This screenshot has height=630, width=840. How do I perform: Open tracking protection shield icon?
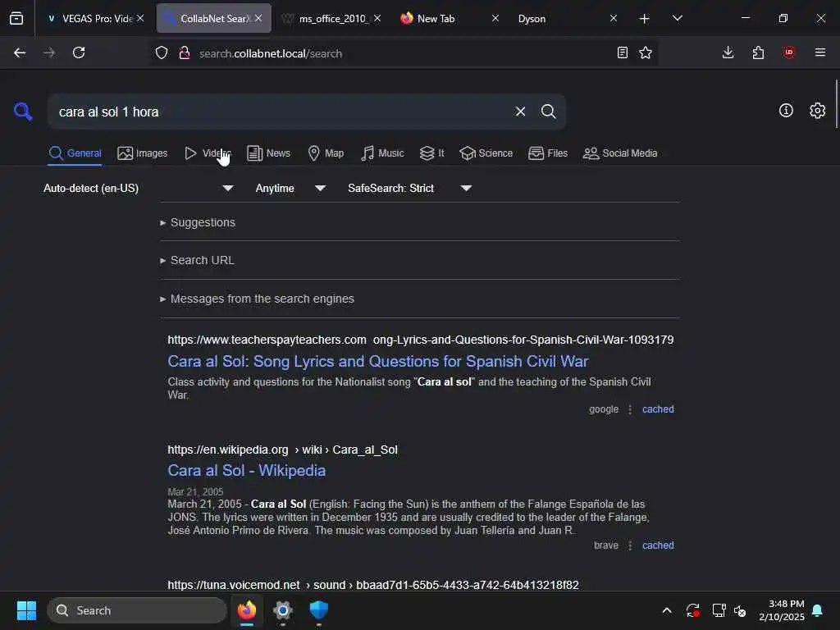pos(162,53)
